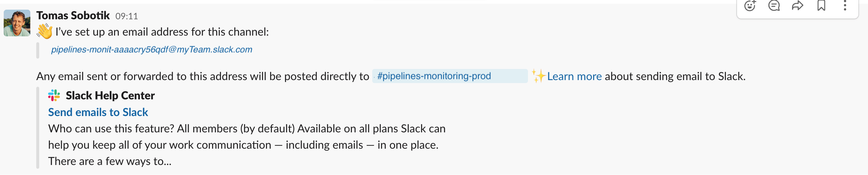The width and height of the screenshot is (868, 175).
Task: Save the message with the bookmark icon
Action: [x=821, y=6]
